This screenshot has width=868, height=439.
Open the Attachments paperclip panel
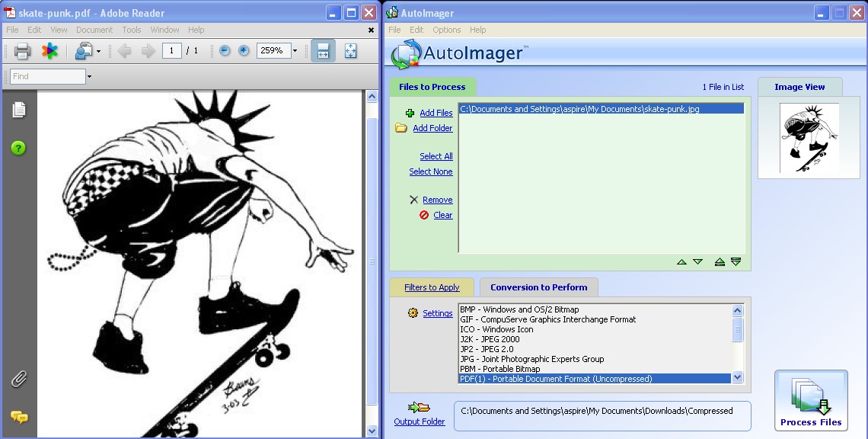pos(19,379)
